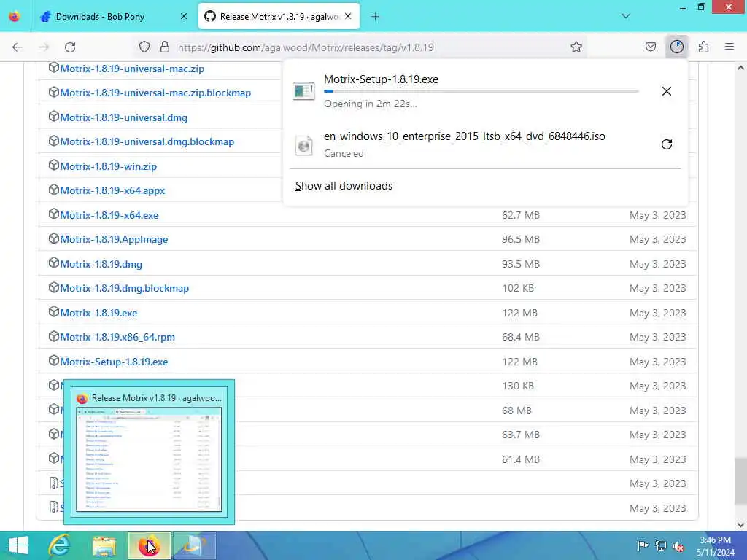This screenshot has height=560, width=747.
Task: Toggle the downloads panel toolbar button
Action: (x=677, y=47)
